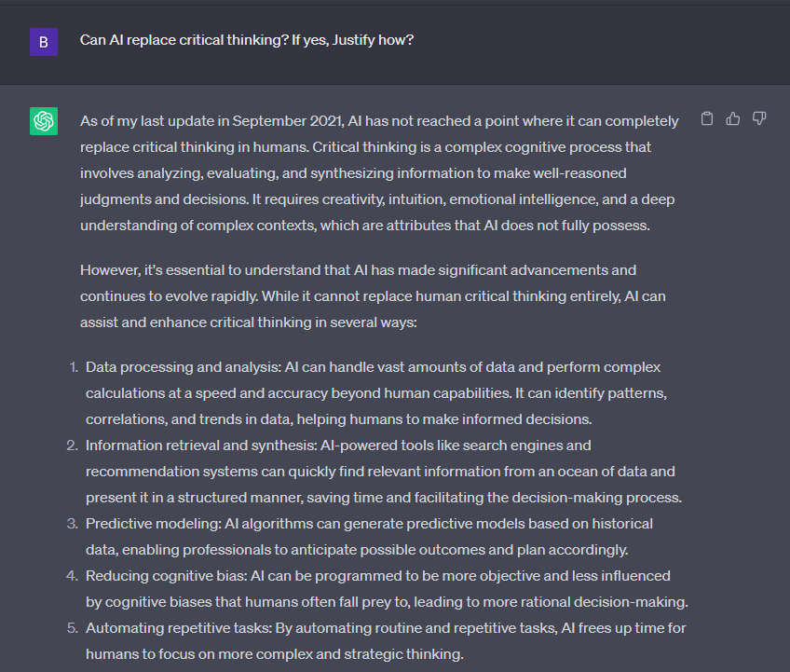The image size is (790, 672).
Task: Click the words "September 2021" in the response
Action: coord(289,121)
